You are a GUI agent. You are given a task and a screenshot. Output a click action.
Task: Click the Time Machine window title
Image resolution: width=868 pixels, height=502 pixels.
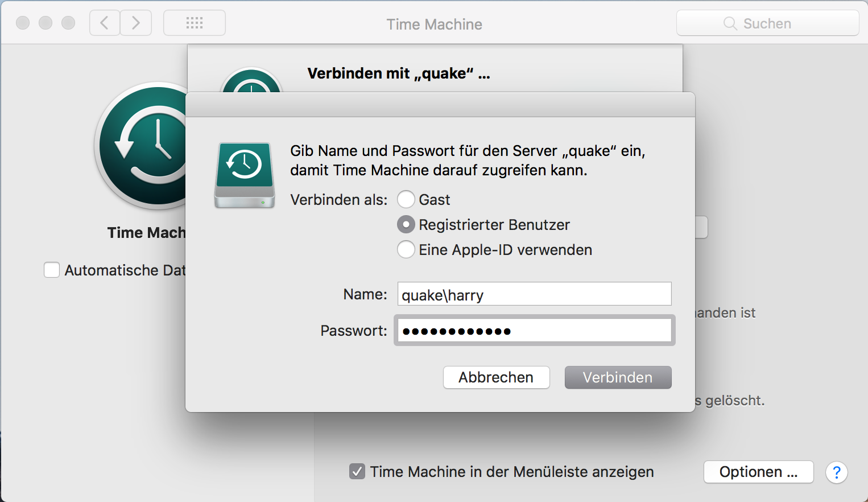435,24
